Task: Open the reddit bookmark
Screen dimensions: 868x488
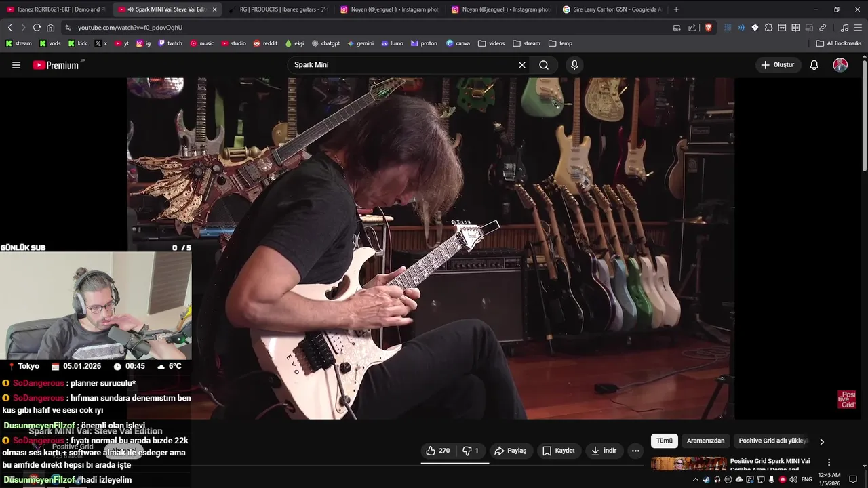Action: pos(266,43)
